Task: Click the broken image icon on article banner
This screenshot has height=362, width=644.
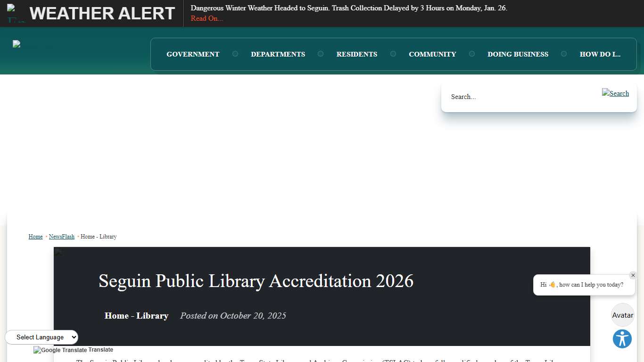Action: pos(58,252)
